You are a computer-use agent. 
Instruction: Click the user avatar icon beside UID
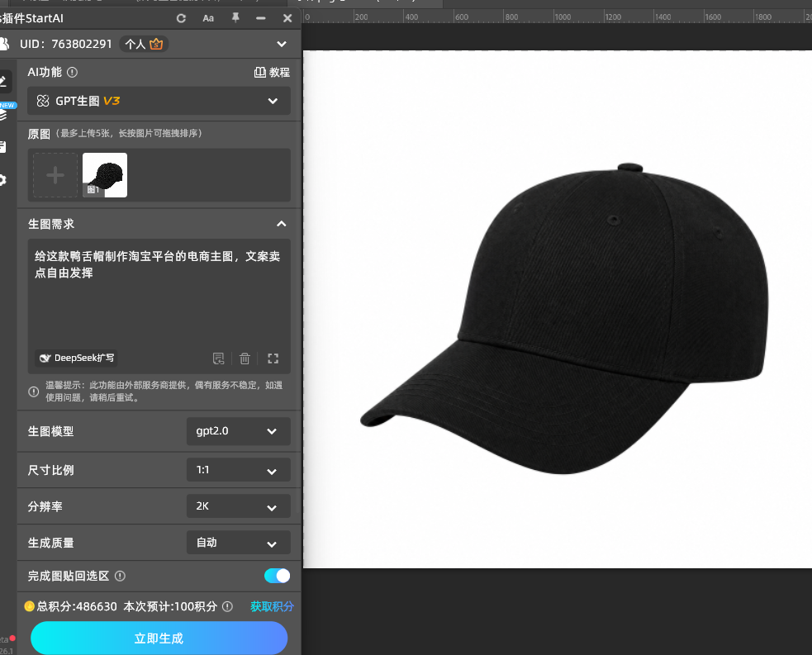tap(5, 44)
